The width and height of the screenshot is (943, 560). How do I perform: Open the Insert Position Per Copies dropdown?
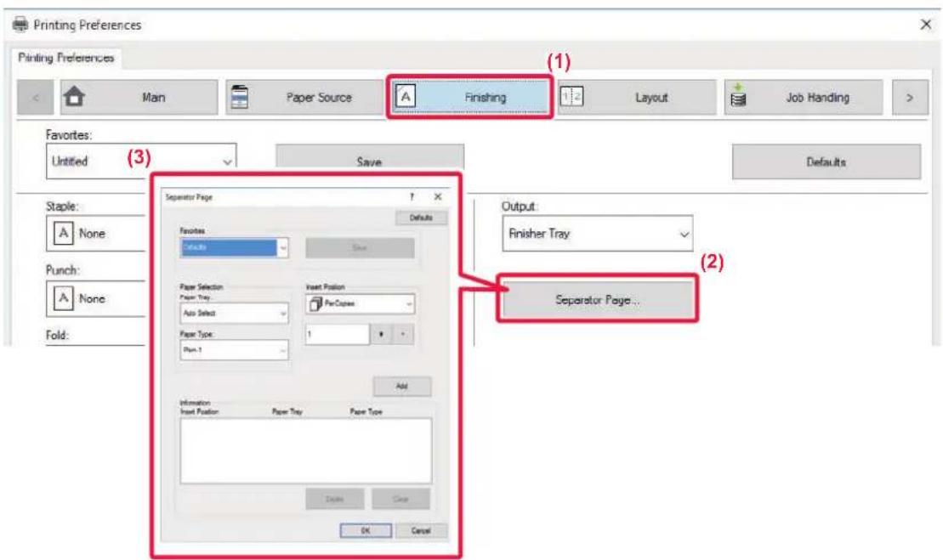pos(360,304)
